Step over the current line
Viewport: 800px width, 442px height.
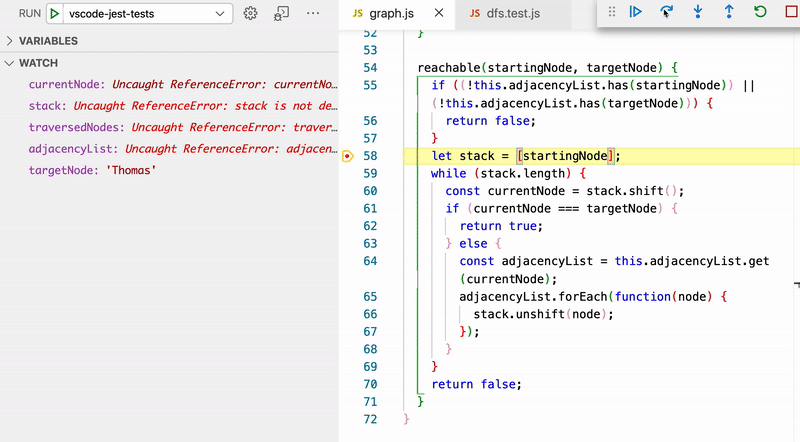tap(666, 12)
